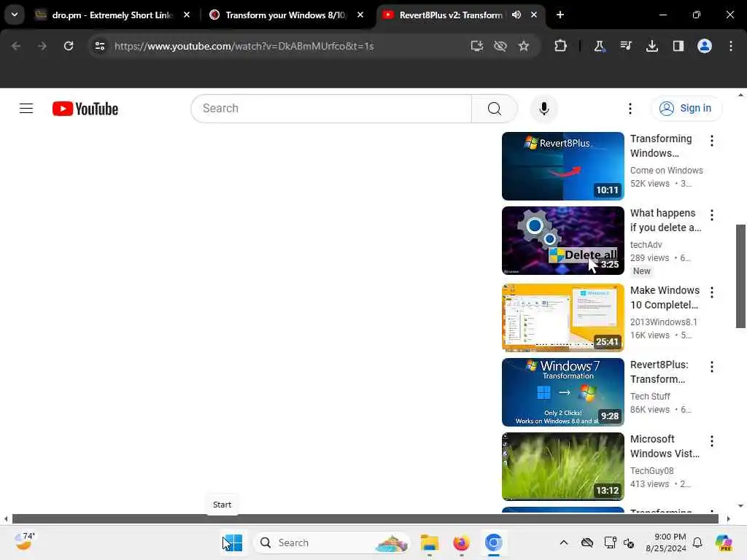Start voice search with the microphone
The height and width of the screenshot is (560, 747).
tap(543, 109)
